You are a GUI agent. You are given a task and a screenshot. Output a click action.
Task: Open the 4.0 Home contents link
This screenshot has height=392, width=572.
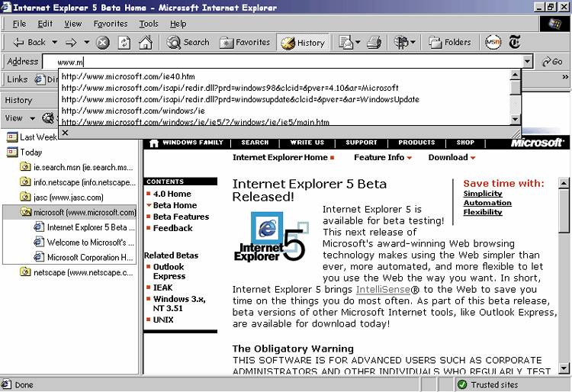(x=172, y=194)
